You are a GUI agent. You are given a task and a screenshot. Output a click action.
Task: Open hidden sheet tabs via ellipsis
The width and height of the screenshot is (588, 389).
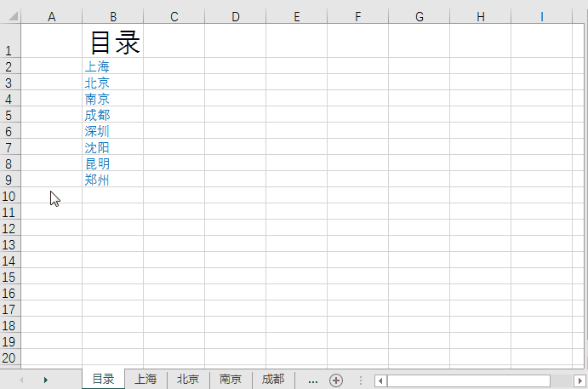(313, 380)
